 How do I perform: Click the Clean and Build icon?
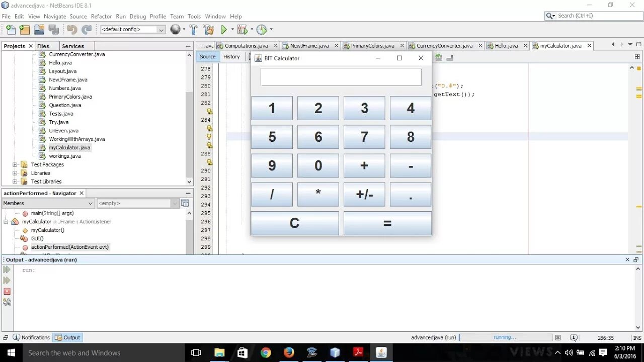pos(208,30)
